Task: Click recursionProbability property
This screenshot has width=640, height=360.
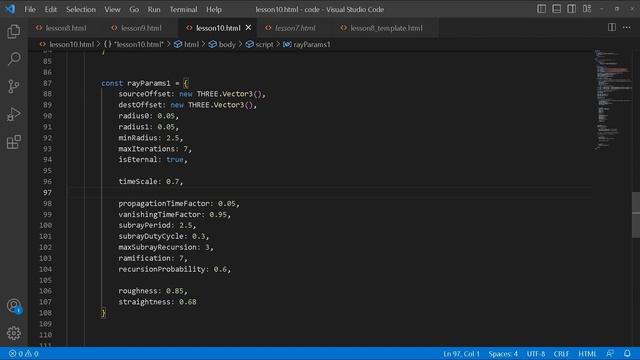Action: (x=162, y=269)
